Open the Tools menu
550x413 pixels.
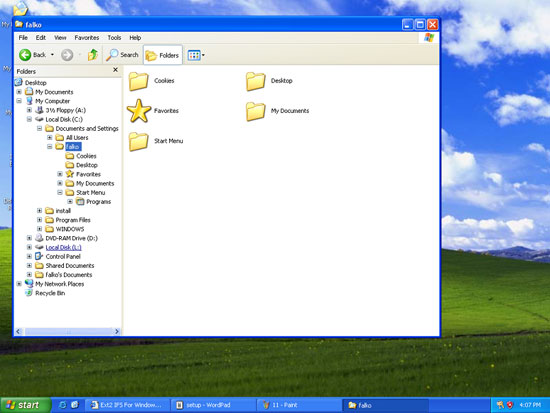tap(114, 38)
